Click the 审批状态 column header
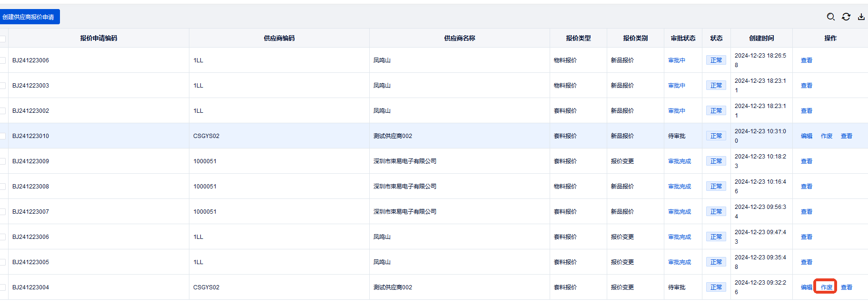The height and width of the screenshot is (306, 868). coord(683,38)
